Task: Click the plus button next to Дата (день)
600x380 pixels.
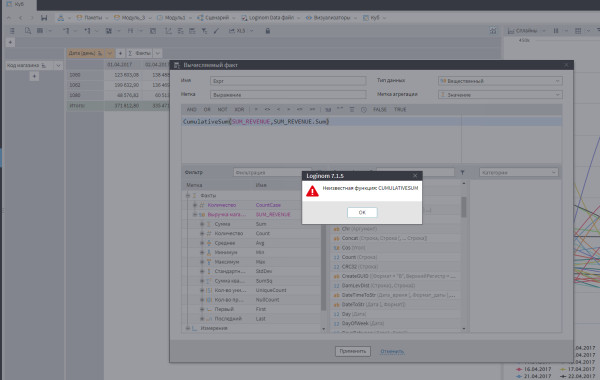Action: pos(120,53)
